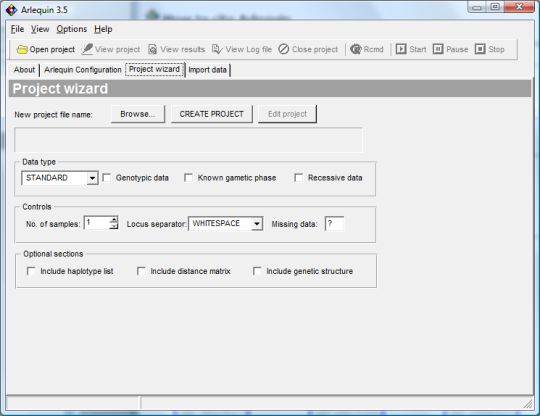The height and width of the screenshot is (416, 540).
Task: Click the Pause toolbar button
Action: point(450,50)
